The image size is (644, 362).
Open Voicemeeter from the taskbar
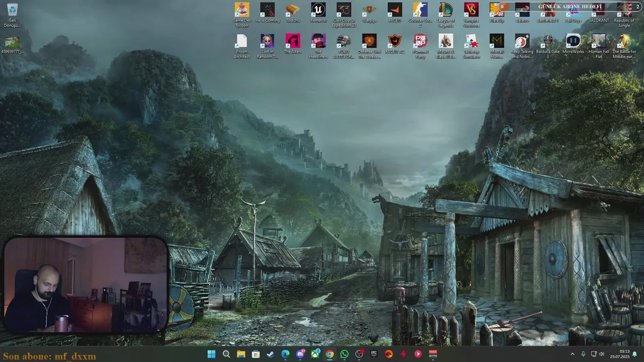(x=433, y=354)
